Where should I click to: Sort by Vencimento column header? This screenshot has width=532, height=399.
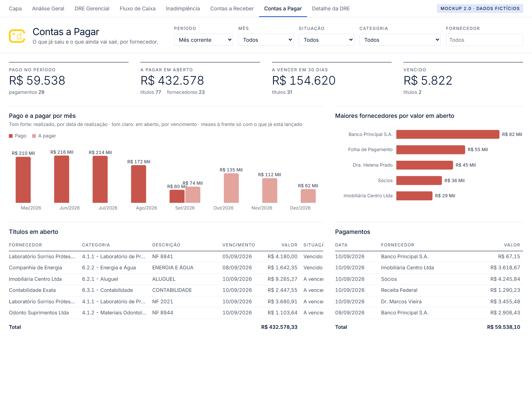coord(239,245)
